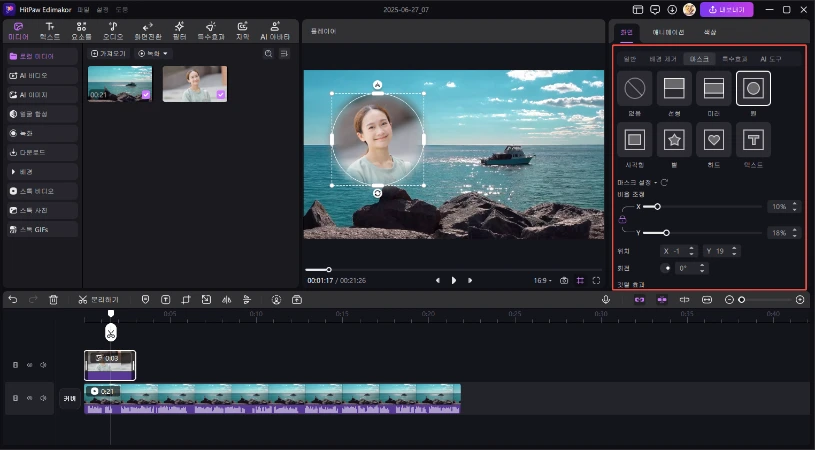Screen dimensions: 815x450
Task: Open the AI 아바타 tab
Action: (x=275, y=31)
